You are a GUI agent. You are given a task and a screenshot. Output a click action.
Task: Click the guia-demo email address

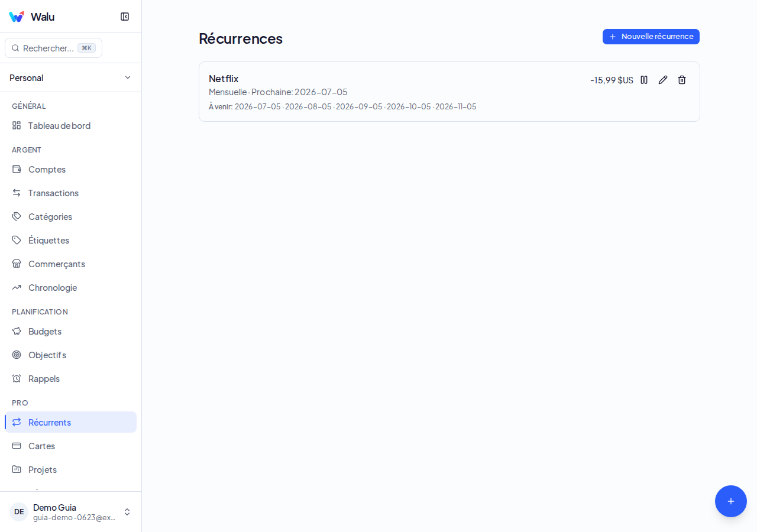click(75, 517)
